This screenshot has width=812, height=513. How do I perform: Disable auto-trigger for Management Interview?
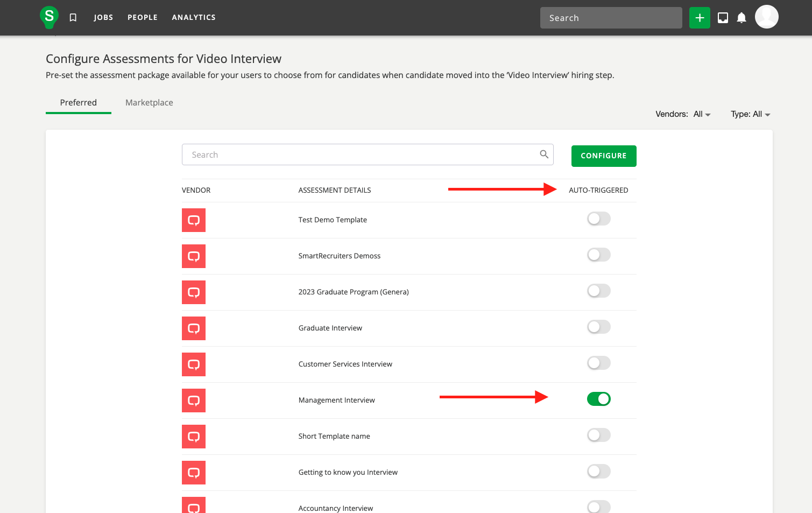click(x=598, y=399)
